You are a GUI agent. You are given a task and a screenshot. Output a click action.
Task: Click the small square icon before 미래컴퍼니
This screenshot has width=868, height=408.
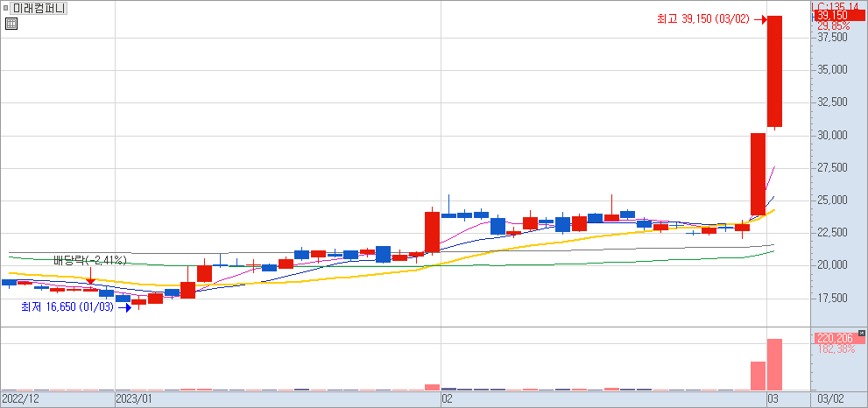pyautogui.click(x=5, y=8)
